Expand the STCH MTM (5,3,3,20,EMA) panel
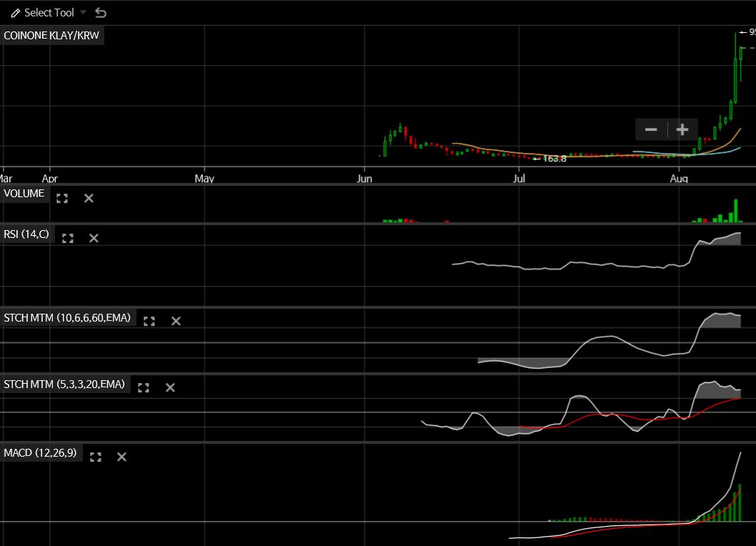756x546 pixels. (x=144, y=387)
